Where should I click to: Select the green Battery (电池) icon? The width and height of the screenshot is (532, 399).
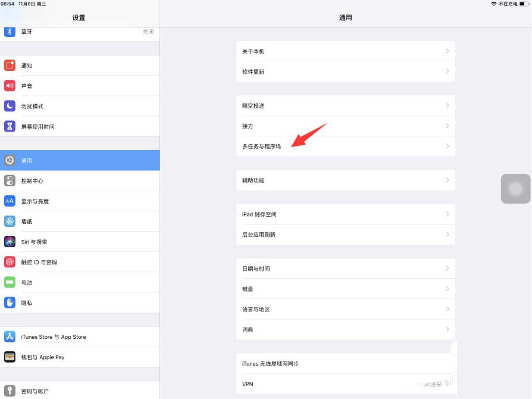pyautogui.click(x=9, y=282)
